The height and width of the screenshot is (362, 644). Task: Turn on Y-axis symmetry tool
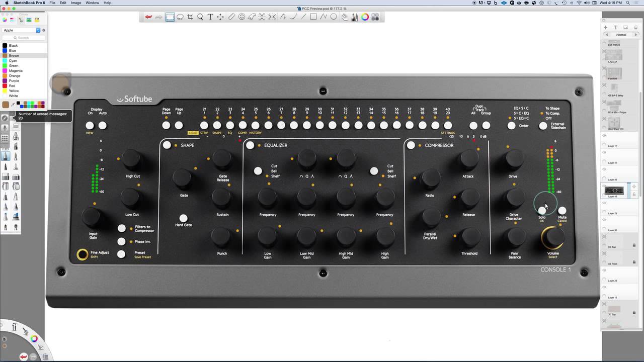click(x=272, y=17)
